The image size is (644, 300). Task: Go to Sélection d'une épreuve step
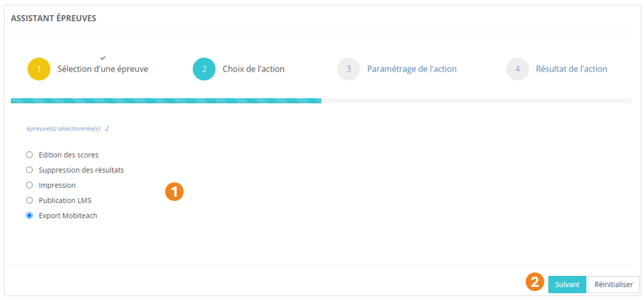(x=103, y=69)
